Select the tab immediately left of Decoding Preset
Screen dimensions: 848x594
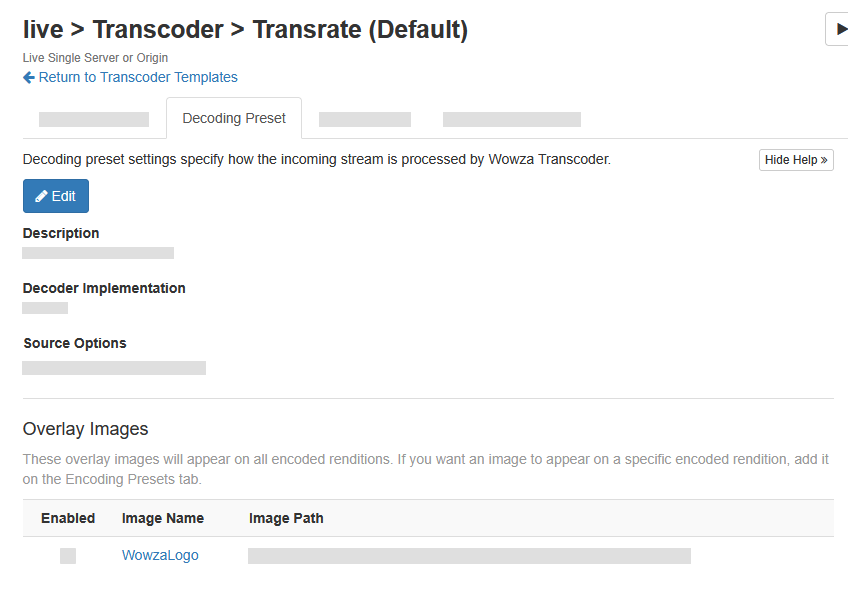click(94, 119)
